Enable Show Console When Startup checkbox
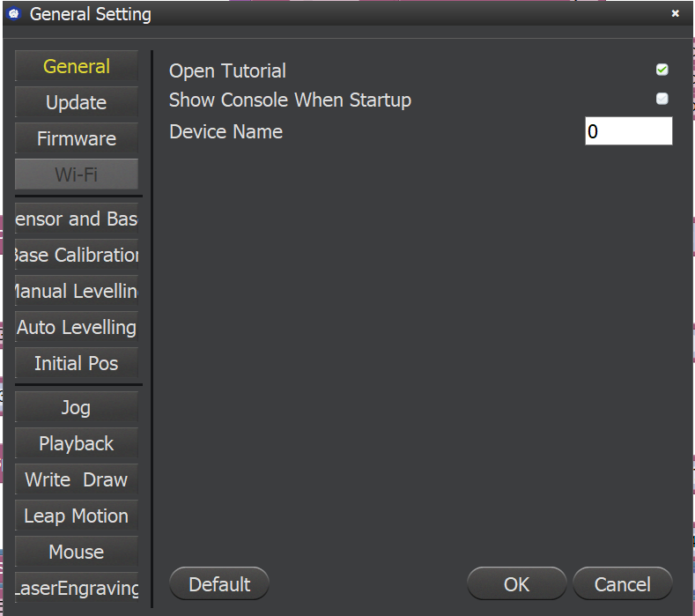695x616 pixels. pos(662,100)
